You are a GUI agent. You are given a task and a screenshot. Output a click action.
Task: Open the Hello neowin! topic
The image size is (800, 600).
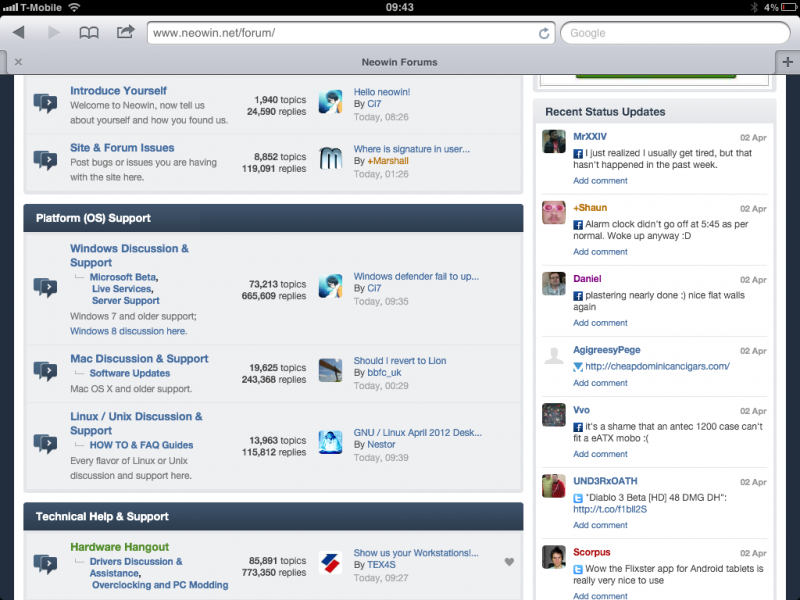(382, 92)
